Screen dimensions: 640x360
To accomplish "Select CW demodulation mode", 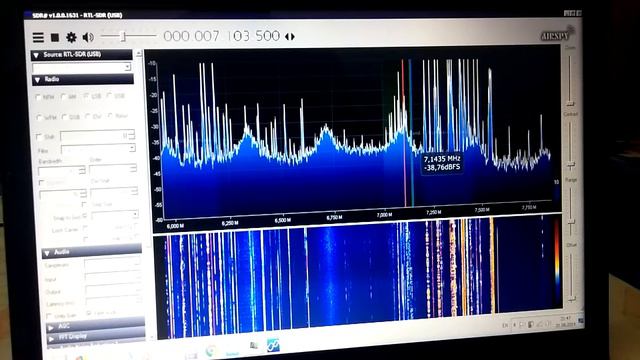I will pyautogui.click(x=93, y=116).
